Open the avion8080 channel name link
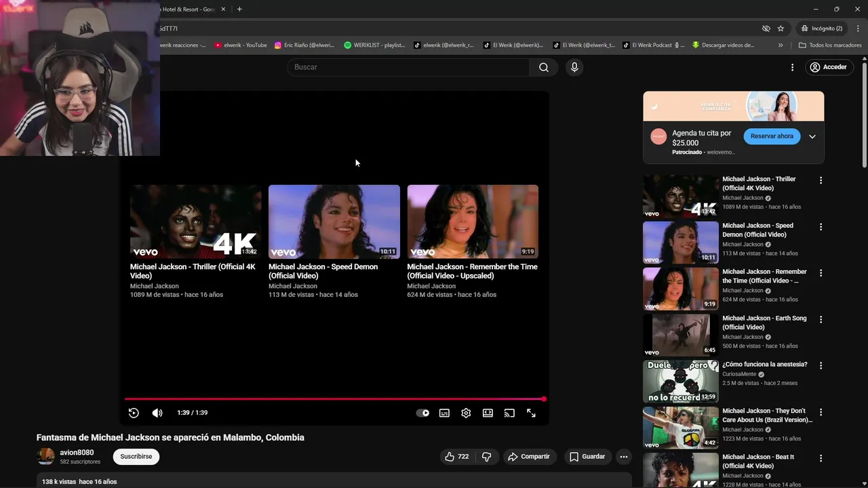868x488 pixels. 77,453
